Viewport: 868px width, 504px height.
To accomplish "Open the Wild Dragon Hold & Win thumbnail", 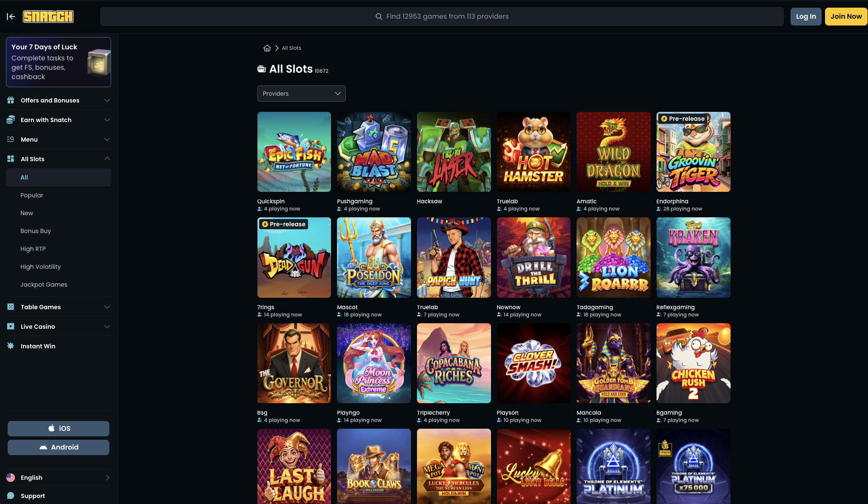I will click(614, 152).
